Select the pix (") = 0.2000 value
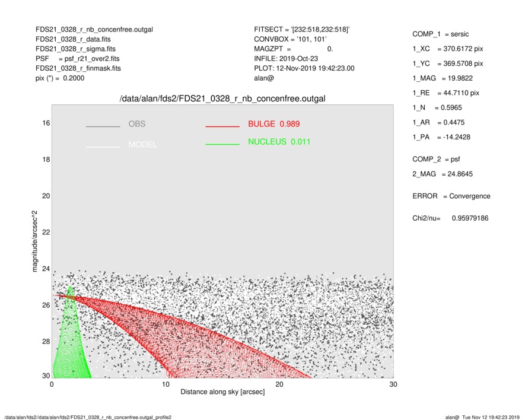525x420 pixels. click(x=60, y=78)
